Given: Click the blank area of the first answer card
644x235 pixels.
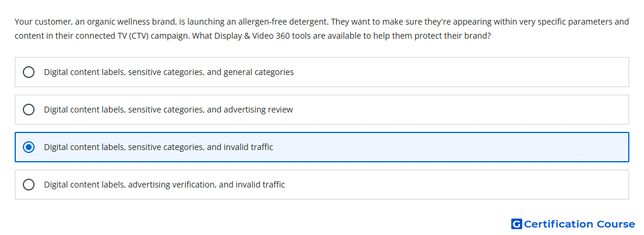Looking at the screenshot, I should point(460,72).
